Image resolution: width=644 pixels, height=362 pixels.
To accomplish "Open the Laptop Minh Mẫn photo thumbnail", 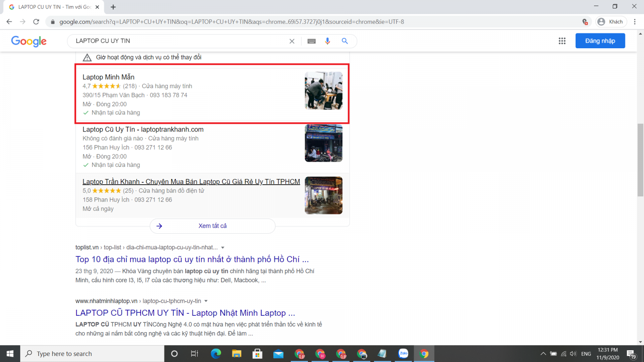I will pos(324,90).
